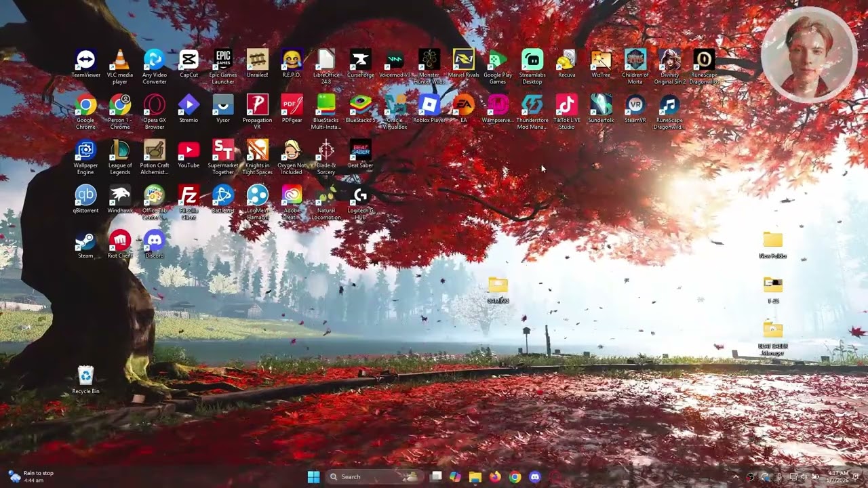Viewport: 868px width, 488px height.
Task: Open the Windows Start menu
Action: [x=313, y=476]
